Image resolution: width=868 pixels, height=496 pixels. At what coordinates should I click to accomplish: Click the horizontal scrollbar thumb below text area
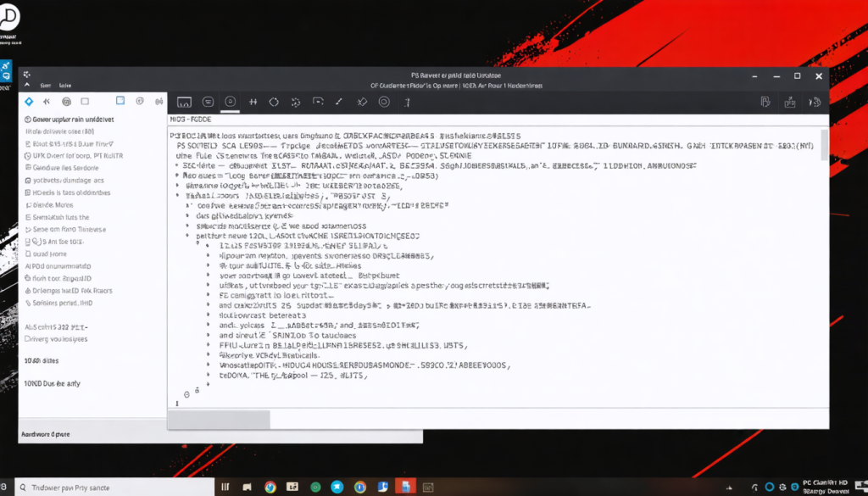[219, 419]
